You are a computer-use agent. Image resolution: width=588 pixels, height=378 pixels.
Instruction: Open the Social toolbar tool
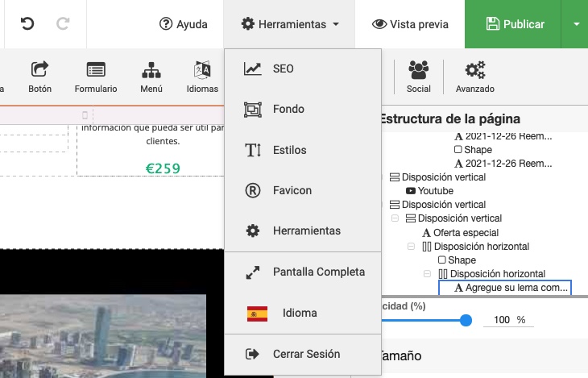pos(418,77)
